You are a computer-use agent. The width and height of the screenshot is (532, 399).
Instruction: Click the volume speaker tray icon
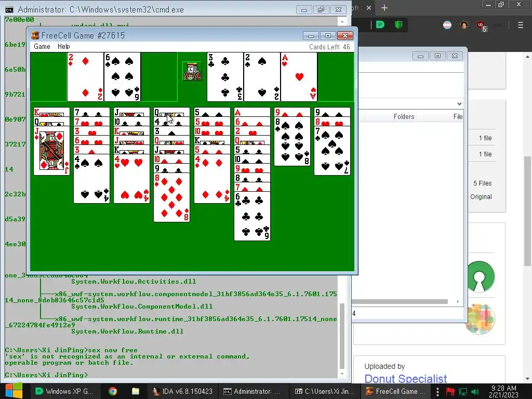pos(475,392)
